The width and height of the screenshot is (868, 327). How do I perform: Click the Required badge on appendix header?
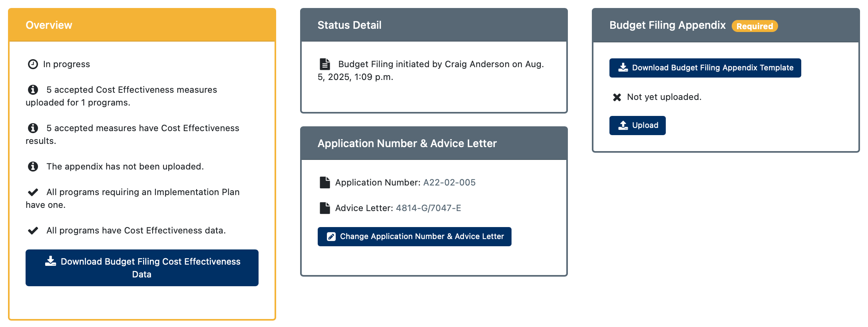click(755, 26)
